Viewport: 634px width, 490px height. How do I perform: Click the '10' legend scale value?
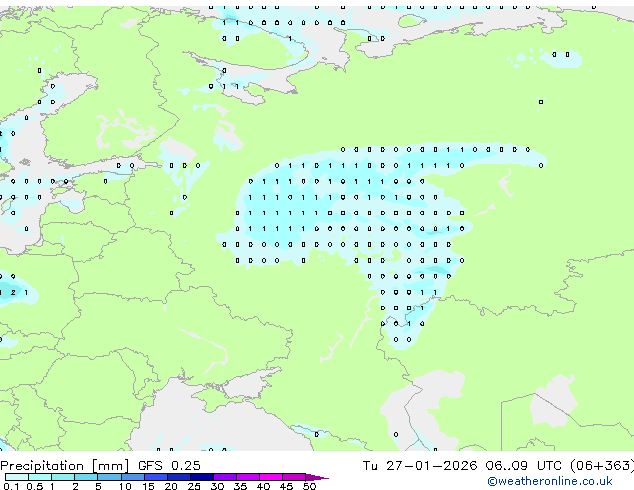125,486
